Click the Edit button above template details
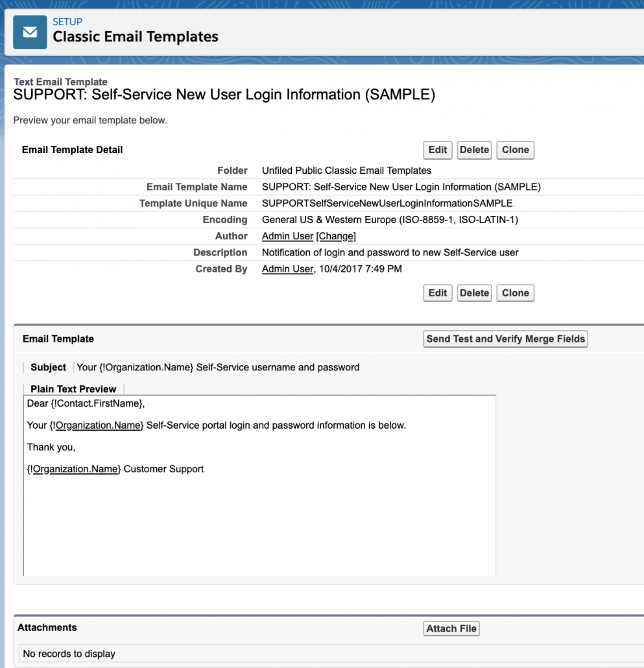The width and height of the screenshot is (644, 668). pos(437,150)
